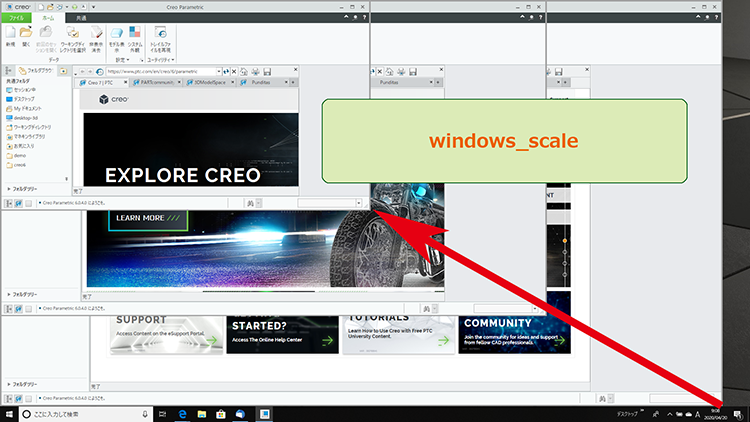Image resolution: width=750 pixels, height=422 pixels.
Task: Close the Punditas tab in front window
Action: coord(286,82)
